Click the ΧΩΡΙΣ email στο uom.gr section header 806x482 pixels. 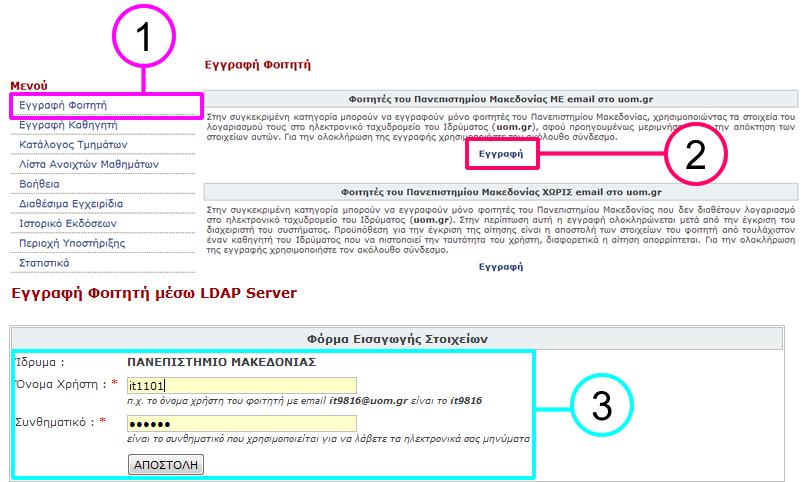click(x=501, y=192)
